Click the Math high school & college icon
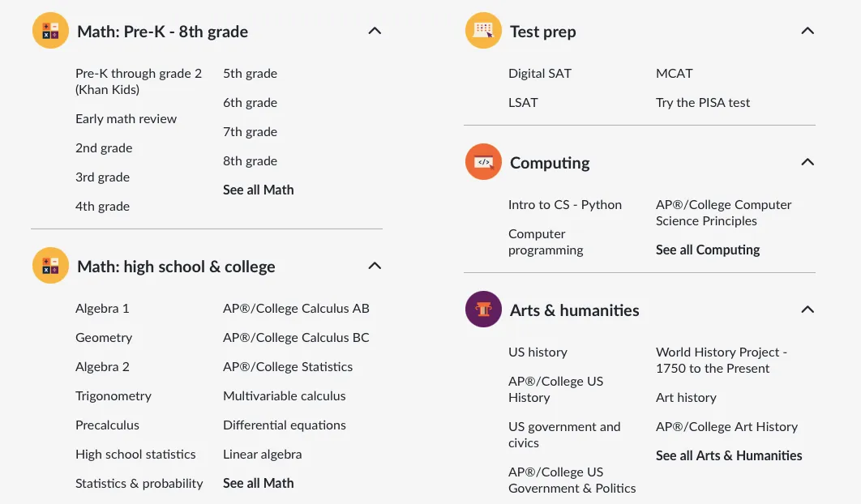Viewport: 861px width, 504px height. coord(50,266)
